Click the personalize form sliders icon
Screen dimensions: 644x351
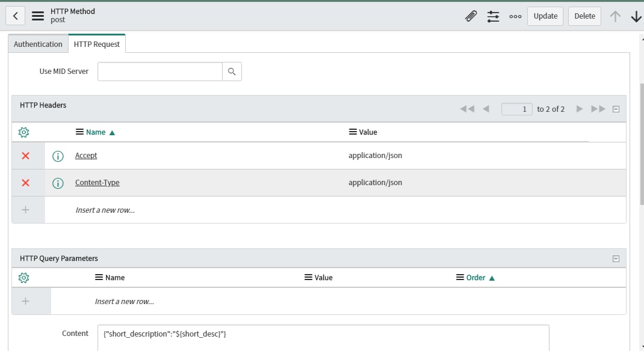[494, 16]
